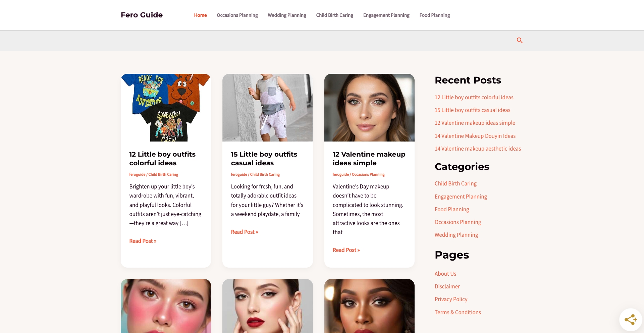Open the About Us page
Screen dimensions: 644x333
pos(445,273)
